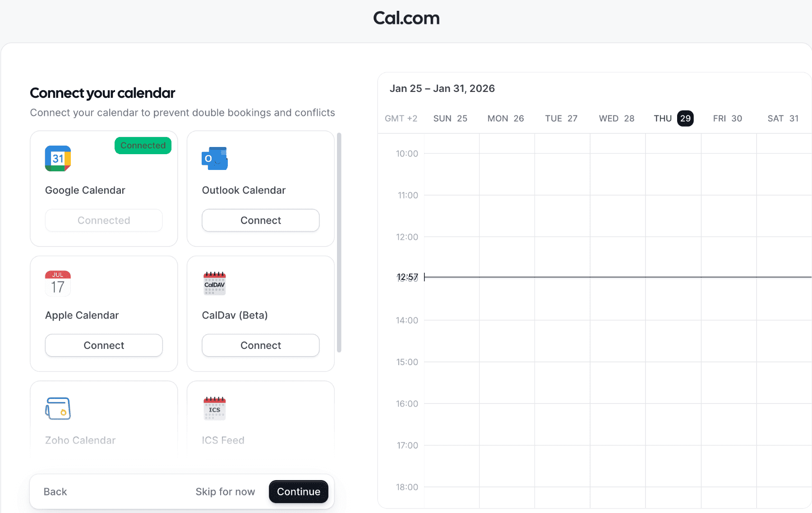This screenshot has height=513, width=812.
Task: Click the green Connected badge on Google Calendar
Action: (x=143, y=145)
